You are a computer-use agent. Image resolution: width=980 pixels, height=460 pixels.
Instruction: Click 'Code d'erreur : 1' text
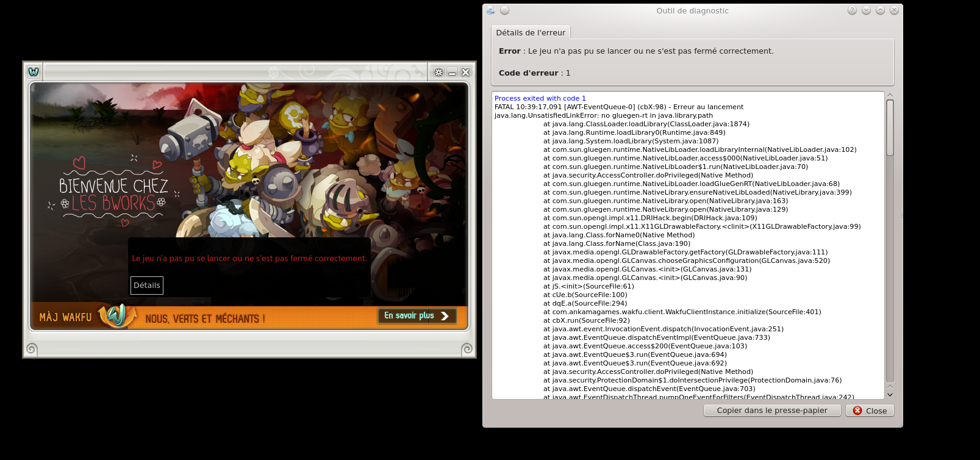pos(535,73)
